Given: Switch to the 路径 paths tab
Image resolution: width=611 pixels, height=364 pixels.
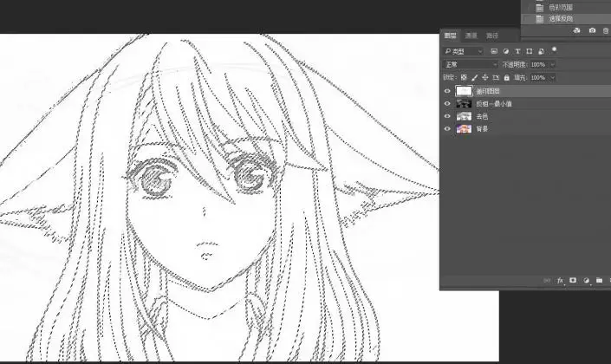Looking at the screenshot, I should pos(492,36).
